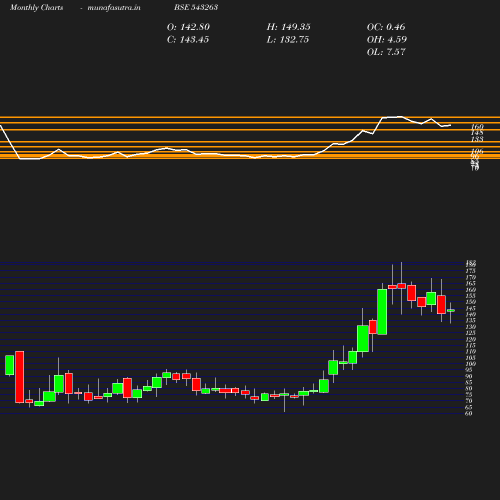Click the 'OC: 0.46' reading
The height and width of the screenshot is (500, 500).
point(386,27)
